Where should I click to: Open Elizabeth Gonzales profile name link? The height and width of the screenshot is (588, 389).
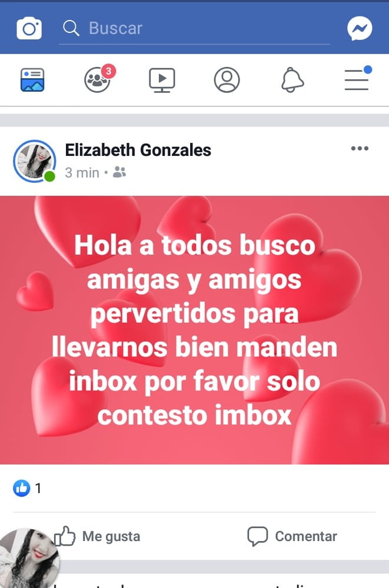pyautogui.click(x=138, y=150)
